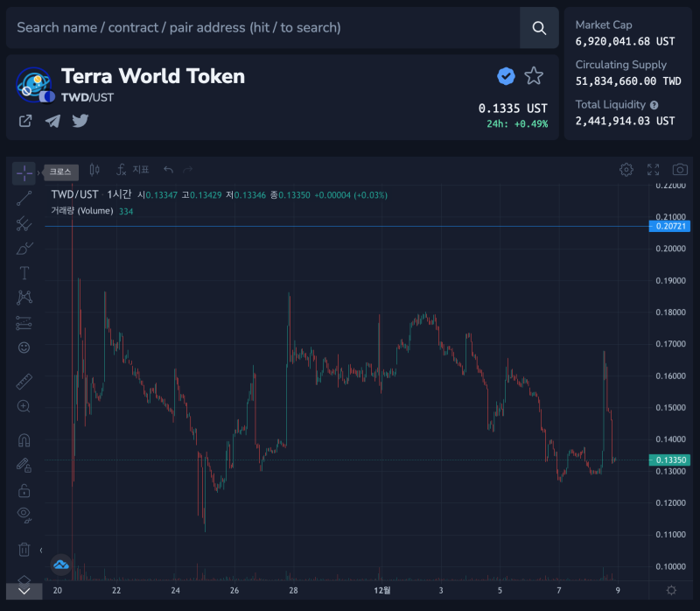Select the crosshair cursor tool

(x=24, y=172)
